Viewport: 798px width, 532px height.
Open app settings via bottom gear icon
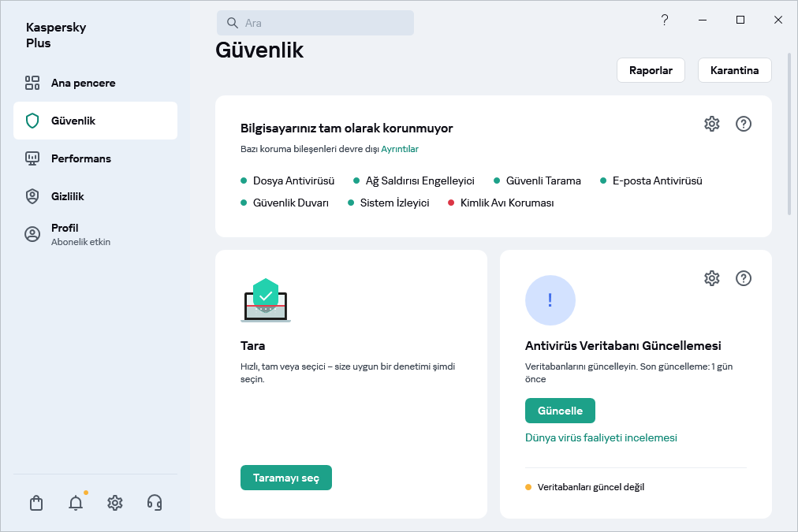tap(114, 502)
